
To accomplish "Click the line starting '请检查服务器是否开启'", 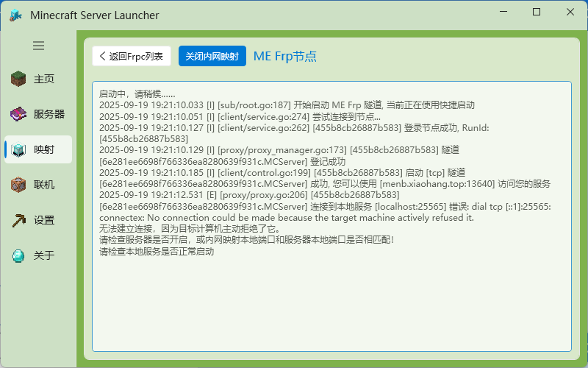I will click(246, 240).
